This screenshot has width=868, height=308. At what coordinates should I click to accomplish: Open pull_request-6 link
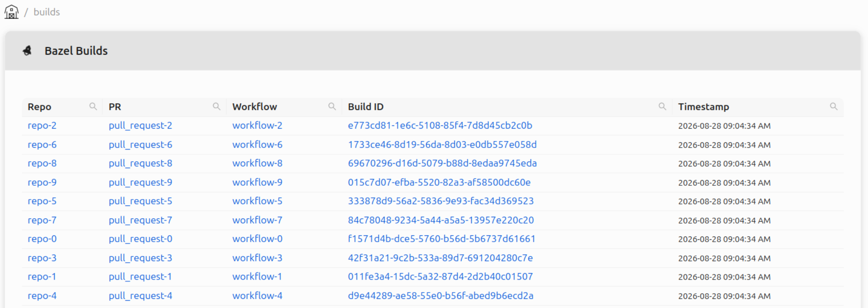point(141,144)
